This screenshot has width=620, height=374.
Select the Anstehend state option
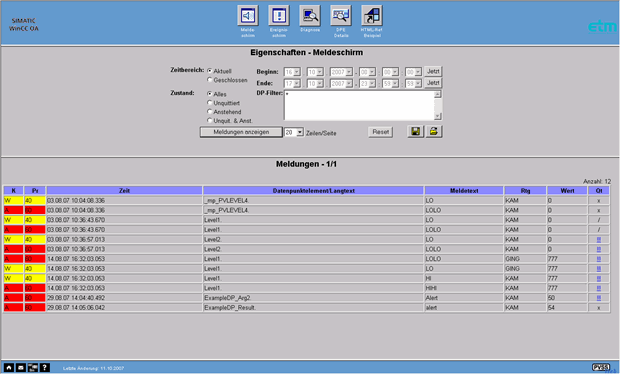(x=210, y=111)
